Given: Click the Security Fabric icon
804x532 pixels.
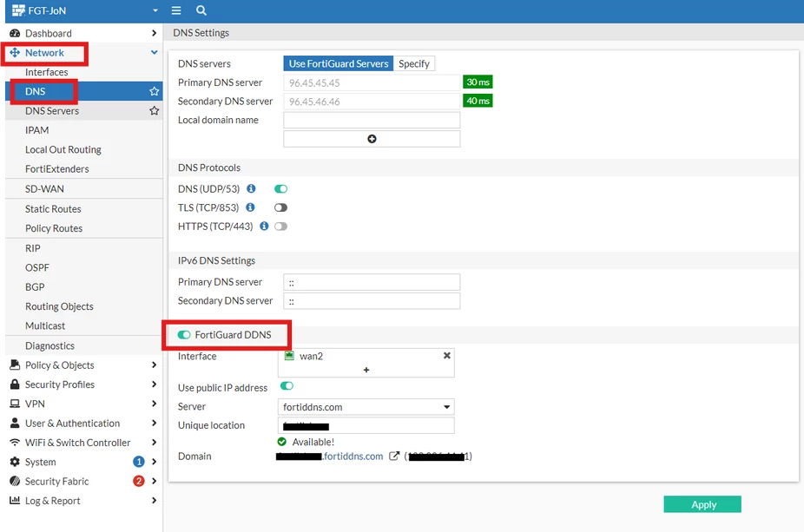Looking at the screenshot, I should pyautogui.click(x=15, y=482).
